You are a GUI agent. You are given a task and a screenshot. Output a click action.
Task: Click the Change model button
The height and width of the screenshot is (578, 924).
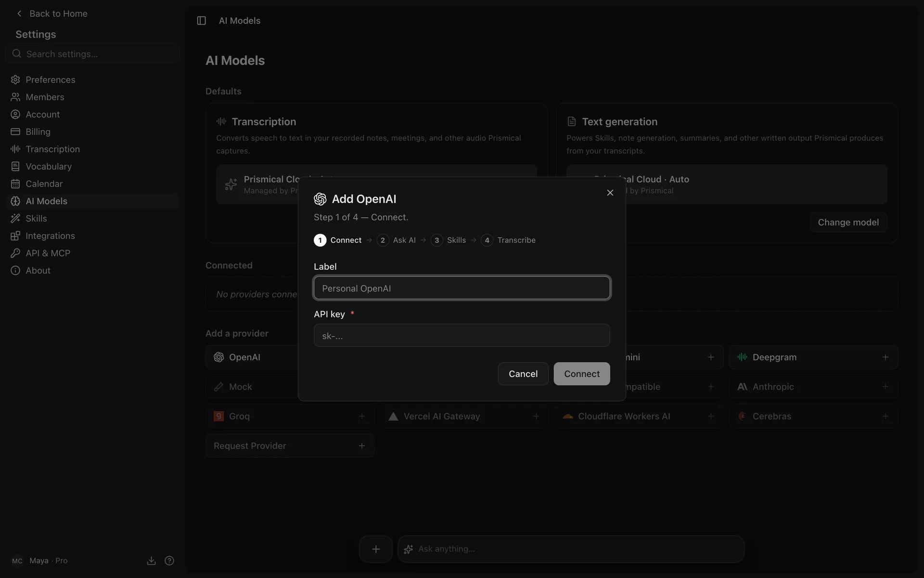pos(848,222)
